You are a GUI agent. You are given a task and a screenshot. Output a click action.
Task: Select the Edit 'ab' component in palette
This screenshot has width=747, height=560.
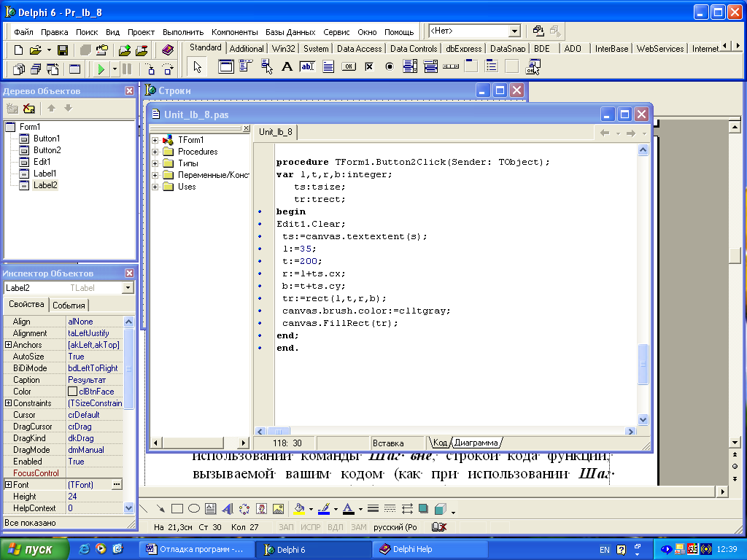[307, 66]
